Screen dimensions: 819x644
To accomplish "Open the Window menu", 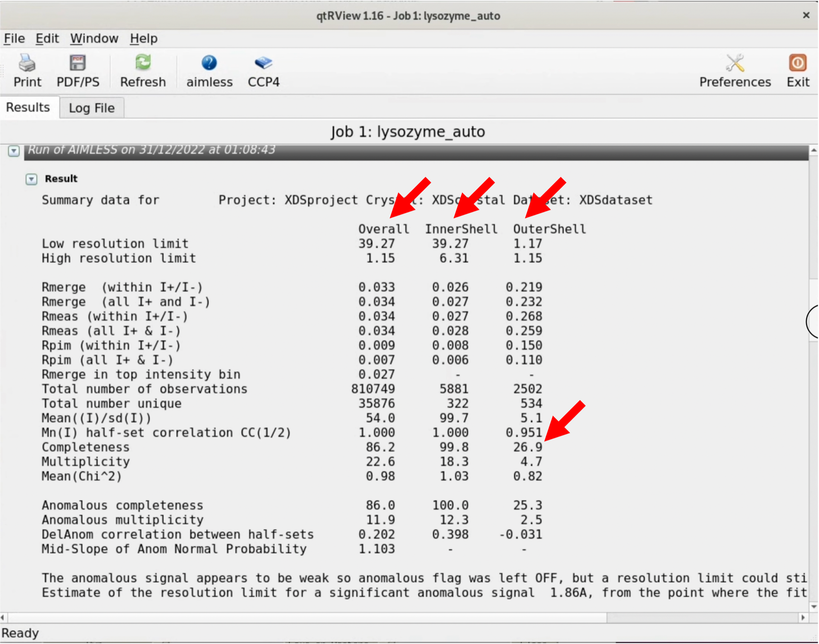I will [94, 38].
